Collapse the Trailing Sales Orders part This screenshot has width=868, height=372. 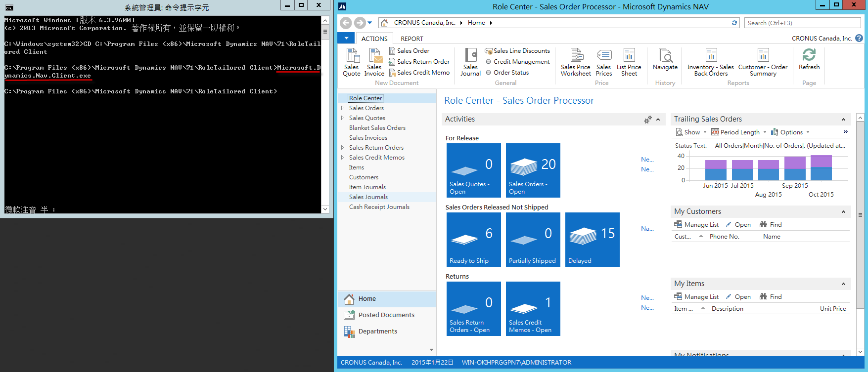tap(844, 120)
